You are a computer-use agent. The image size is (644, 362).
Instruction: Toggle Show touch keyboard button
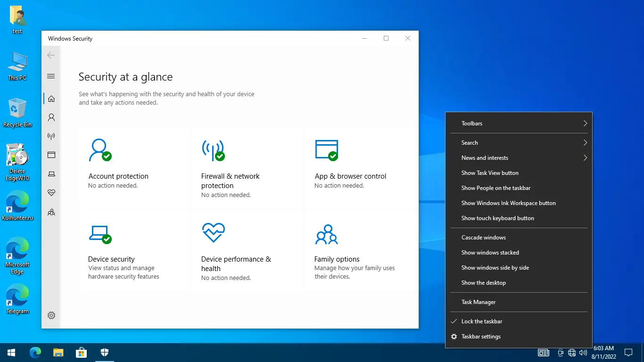(x=497, y=218)
